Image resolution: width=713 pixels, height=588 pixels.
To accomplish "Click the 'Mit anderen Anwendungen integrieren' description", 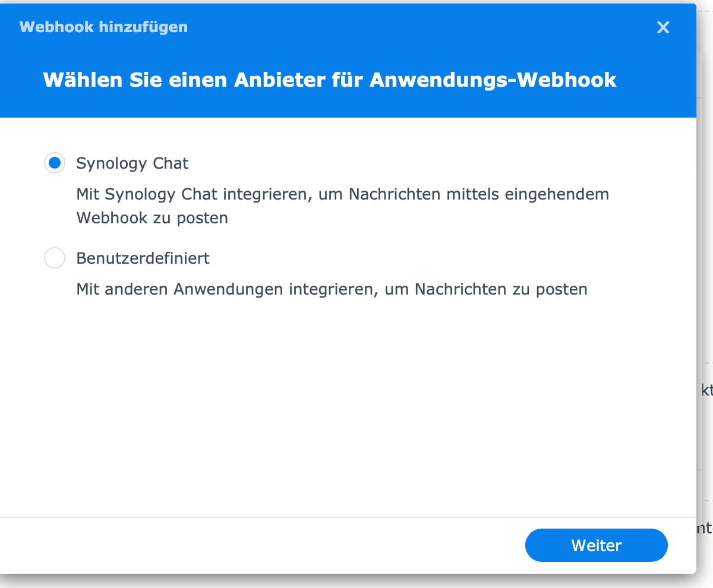I will click(x=332, y=289).
